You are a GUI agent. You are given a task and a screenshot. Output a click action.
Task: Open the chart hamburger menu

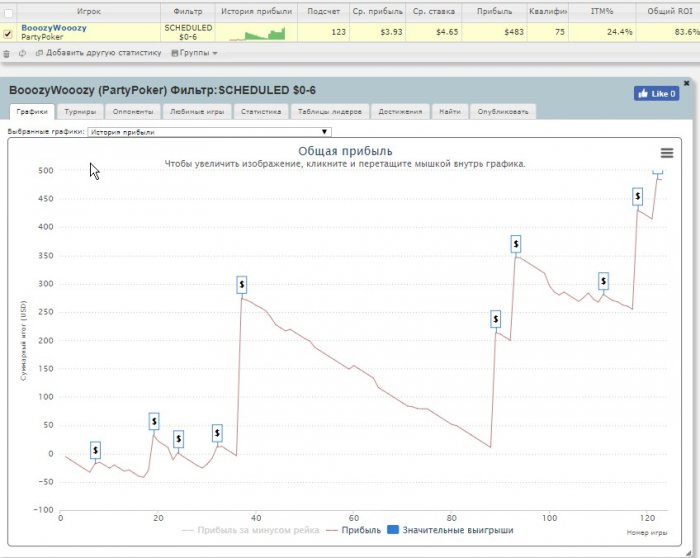pos(667,153)
